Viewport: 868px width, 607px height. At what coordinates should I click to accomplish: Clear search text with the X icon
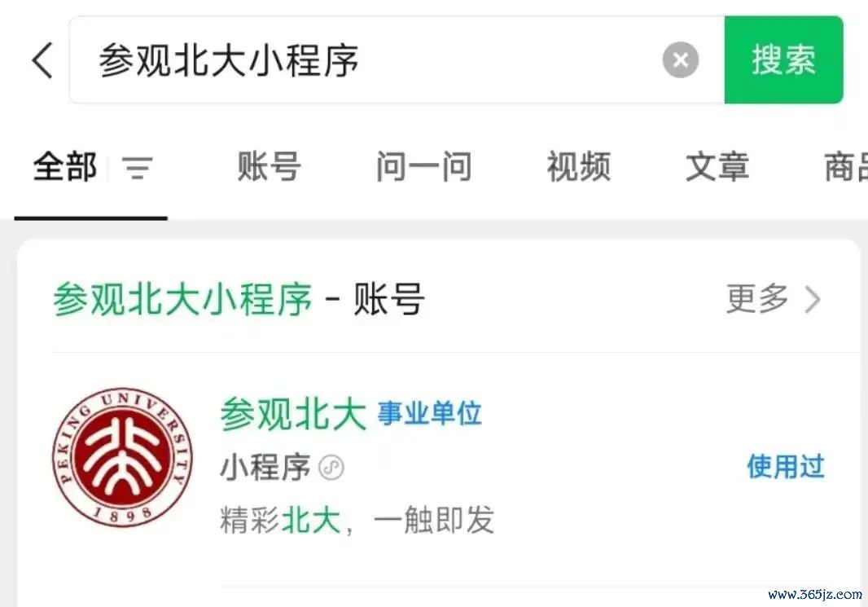coord(681,59)
